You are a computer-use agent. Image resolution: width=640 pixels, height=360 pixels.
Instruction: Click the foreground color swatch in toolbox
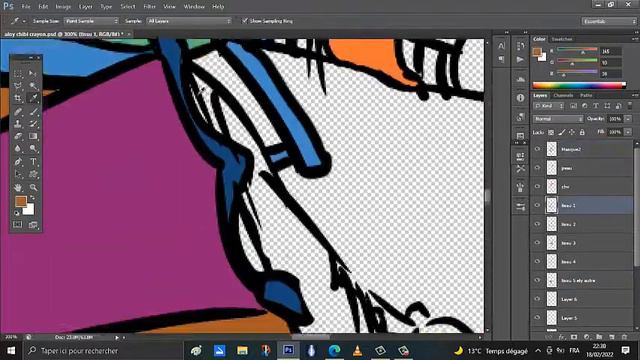pyautogui.click(x=21, y=201)
